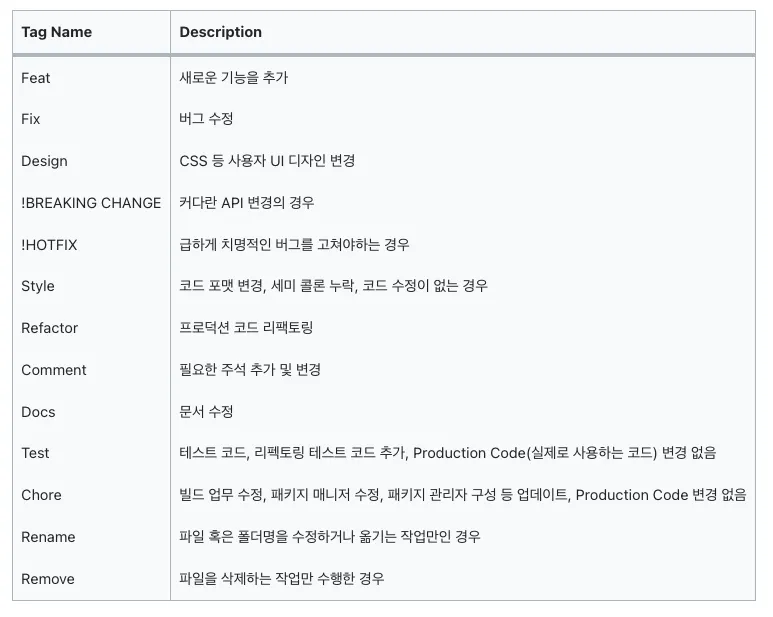This screenshot has height=617, width=773.
Task: Select the Refactor tag cell
Action: click(49, 328)
